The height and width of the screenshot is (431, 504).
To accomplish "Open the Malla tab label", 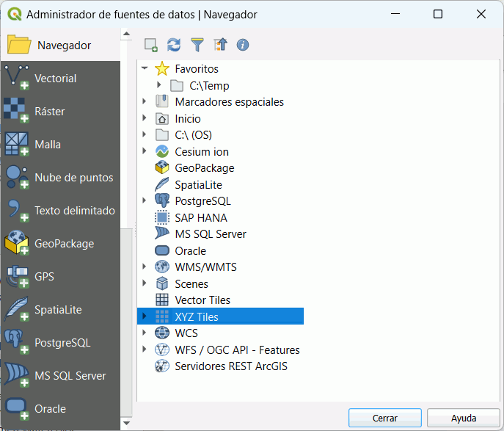I will pos(48,145).
